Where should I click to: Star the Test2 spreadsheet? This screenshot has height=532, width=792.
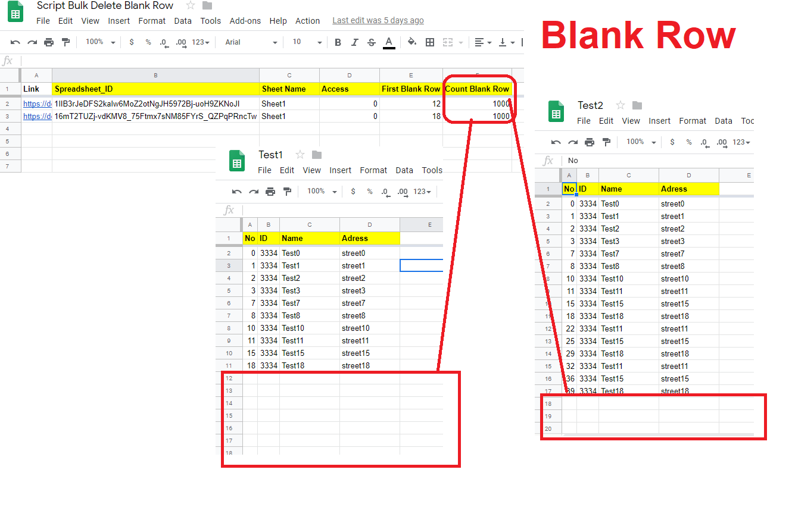620,105
